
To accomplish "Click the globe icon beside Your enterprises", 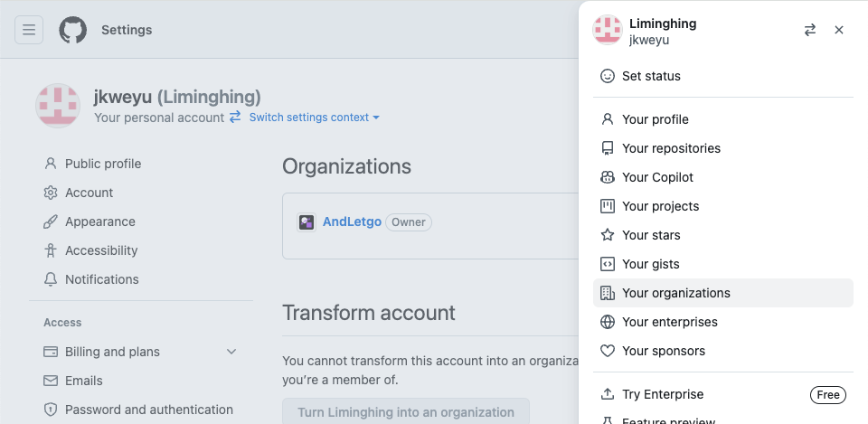I will [x=608, y=322].
